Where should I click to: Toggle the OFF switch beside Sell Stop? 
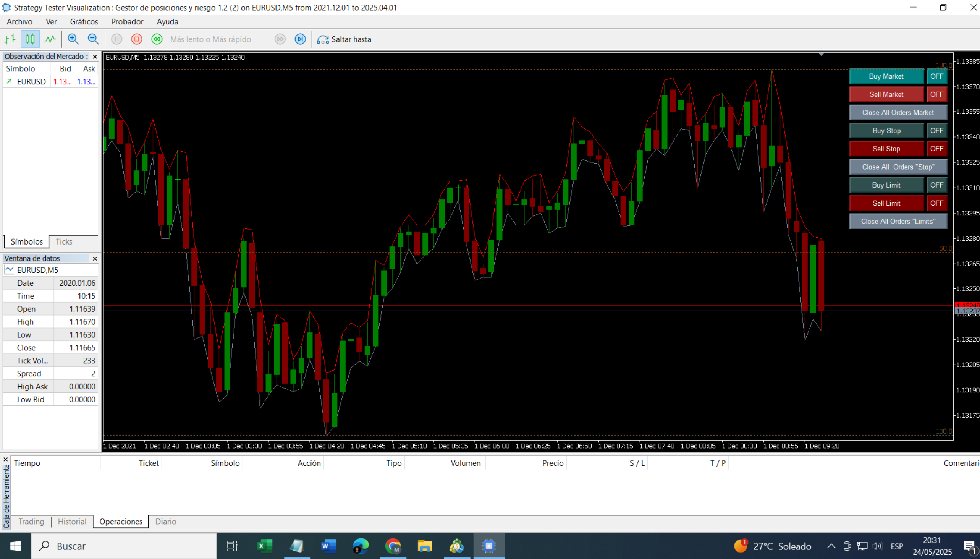[936, 149]
